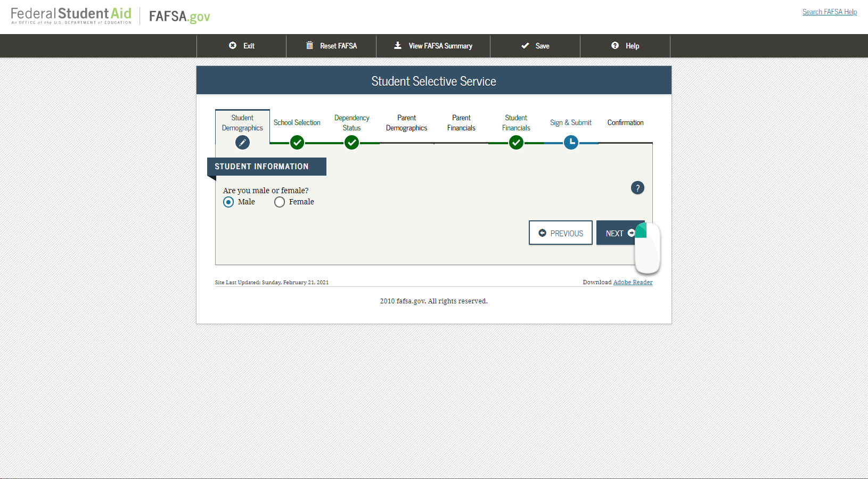Click the Search FAFSA Help link
Screen dimensions: 868x479
coord(830,12)
